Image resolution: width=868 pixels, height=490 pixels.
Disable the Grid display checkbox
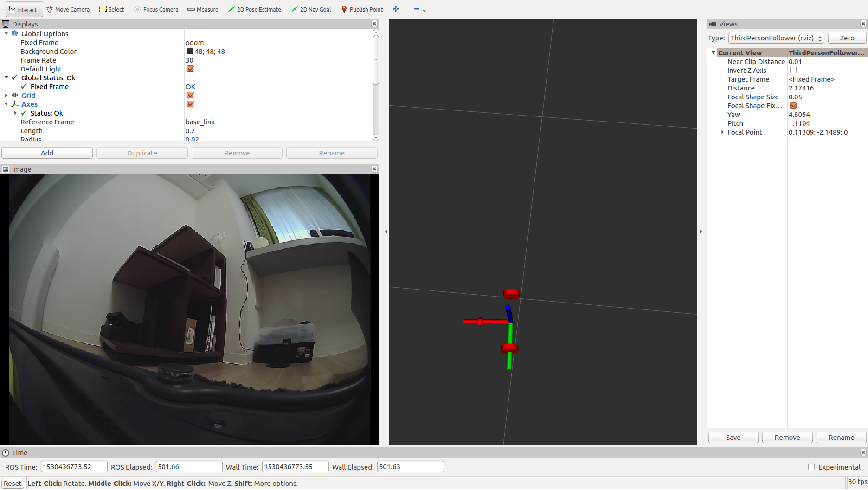click(x=190, y=96)
